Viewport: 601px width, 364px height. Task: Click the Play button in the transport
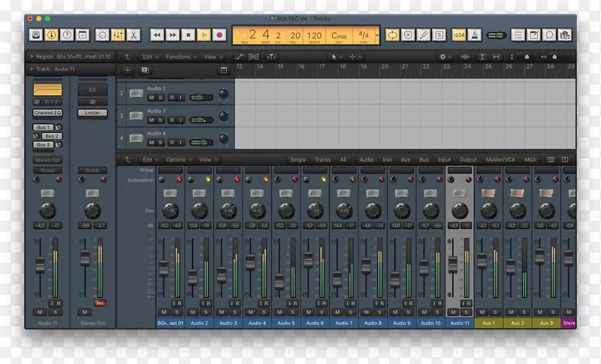204,35
